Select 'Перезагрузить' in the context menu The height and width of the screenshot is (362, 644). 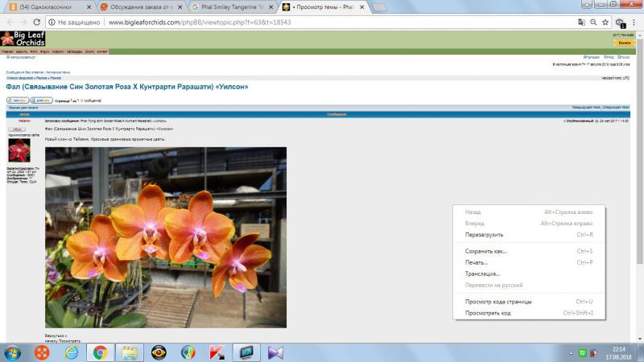(485, 234)
